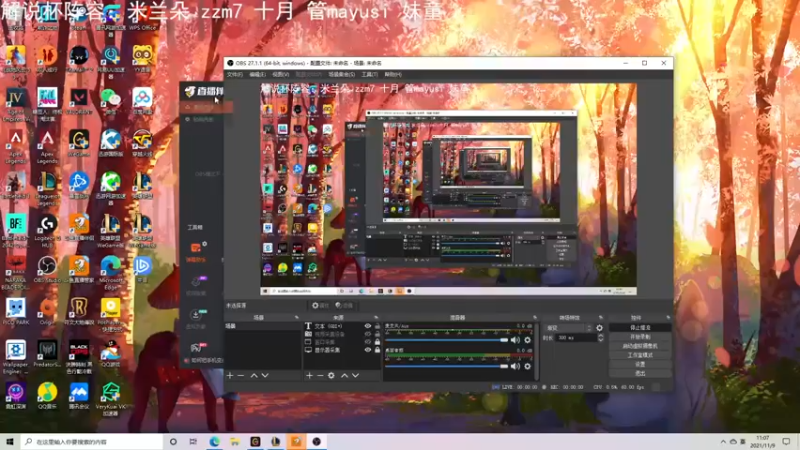Pop out the 来源 Sources dock panel
Image resolution: width=800 pixels, height=450 pixels.
click(x=376, y=317)
